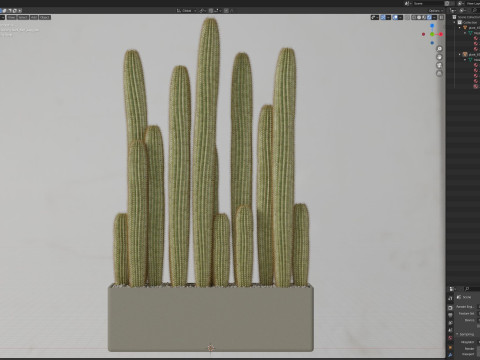Switch to rendered viewport shading
The image size is (480, 360).
[429, 17]
